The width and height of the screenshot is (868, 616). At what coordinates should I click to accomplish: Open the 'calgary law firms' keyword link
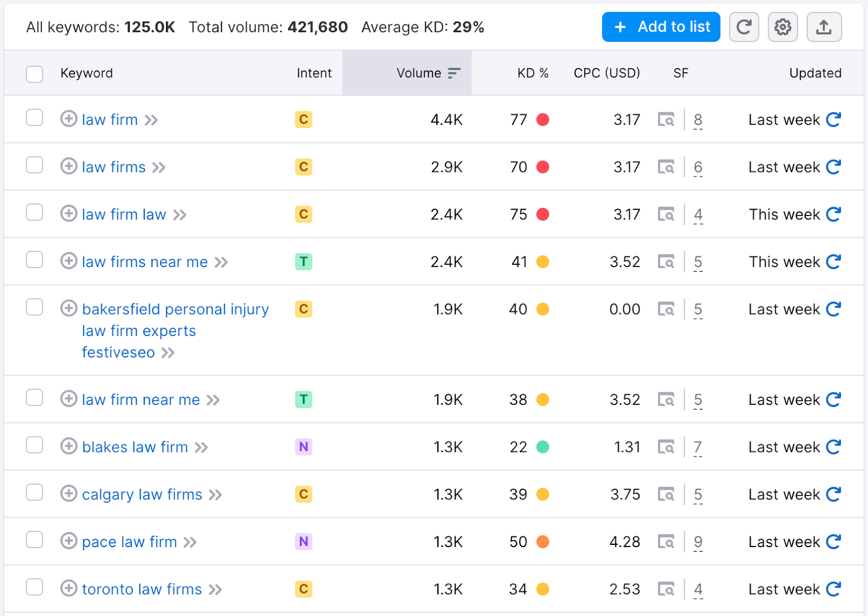142,494
